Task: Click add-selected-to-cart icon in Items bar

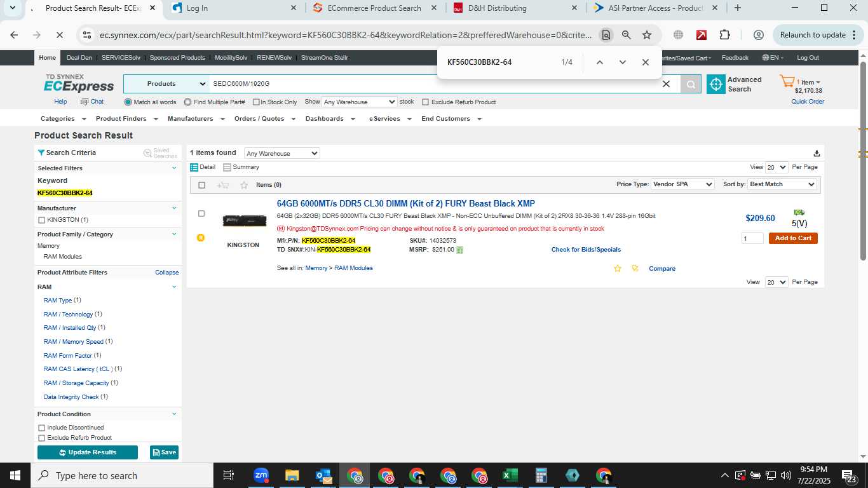Action: coord(223,185)
